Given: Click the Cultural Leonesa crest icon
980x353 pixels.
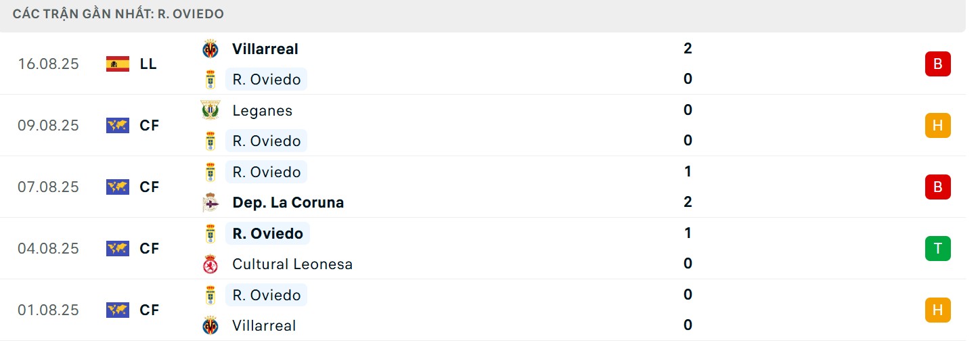Looking at the screenshot, I should 210,264.
